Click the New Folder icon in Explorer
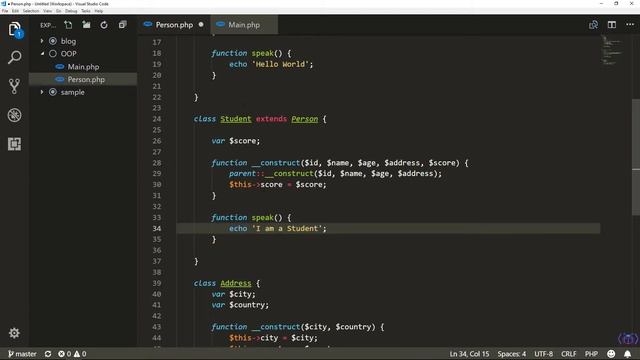 pos(87,25)
